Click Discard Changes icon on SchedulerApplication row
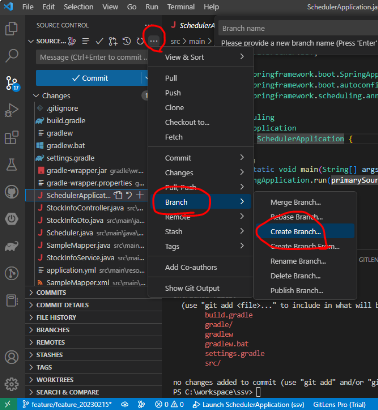 [129, 195]
